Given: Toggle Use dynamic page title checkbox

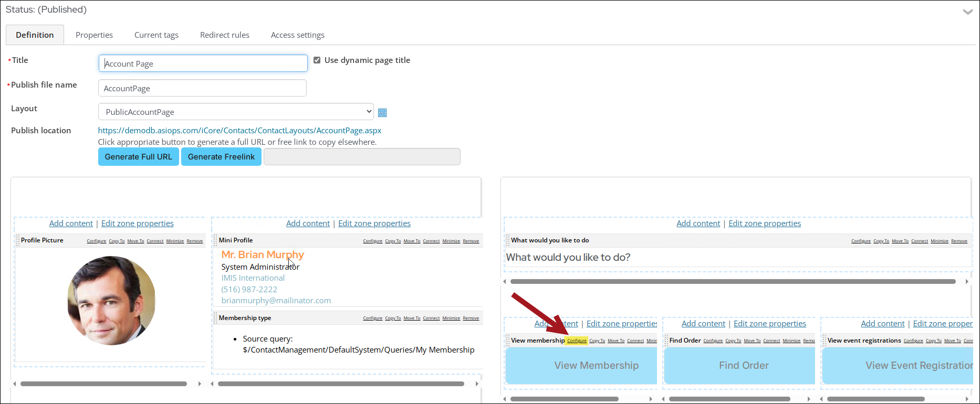Looking at the screenshot, I should coord(317,60).
